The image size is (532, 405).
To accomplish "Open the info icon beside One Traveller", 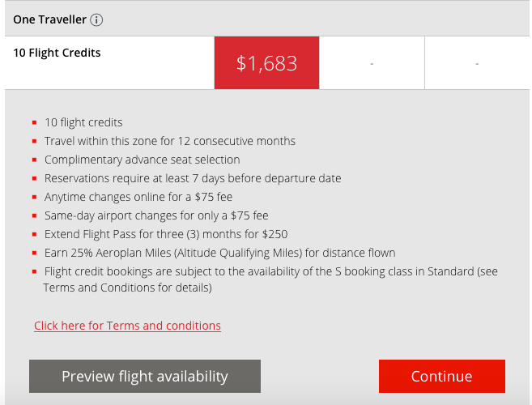I will click(x=96, y=19).
